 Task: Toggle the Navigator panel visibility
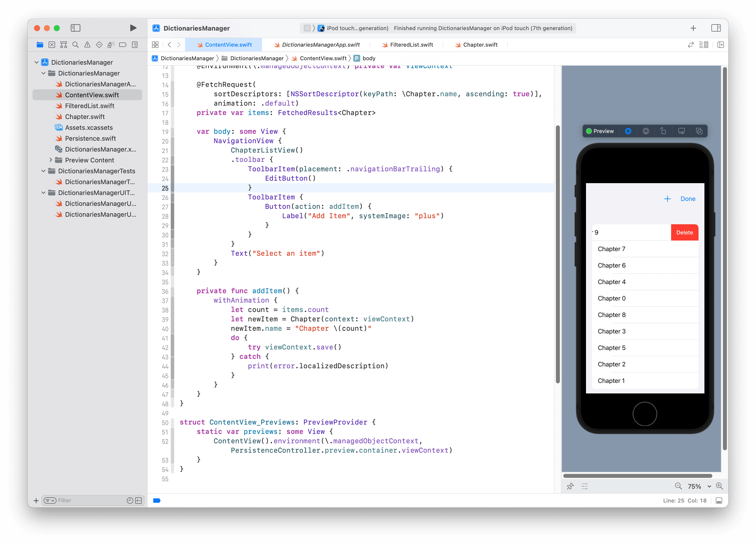(75, 28)
